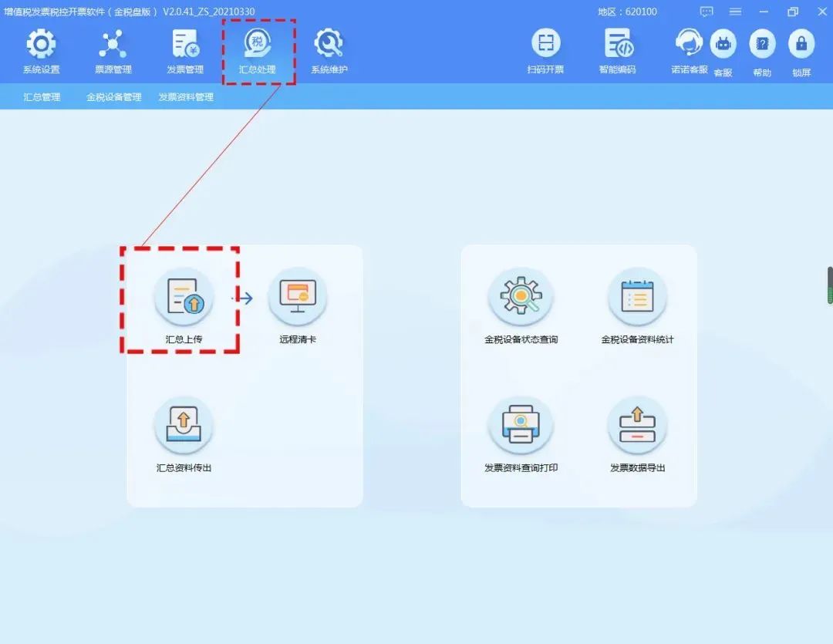
Task: Switch to 金税设备管理 submenu tab
Action: coord(113,97)
